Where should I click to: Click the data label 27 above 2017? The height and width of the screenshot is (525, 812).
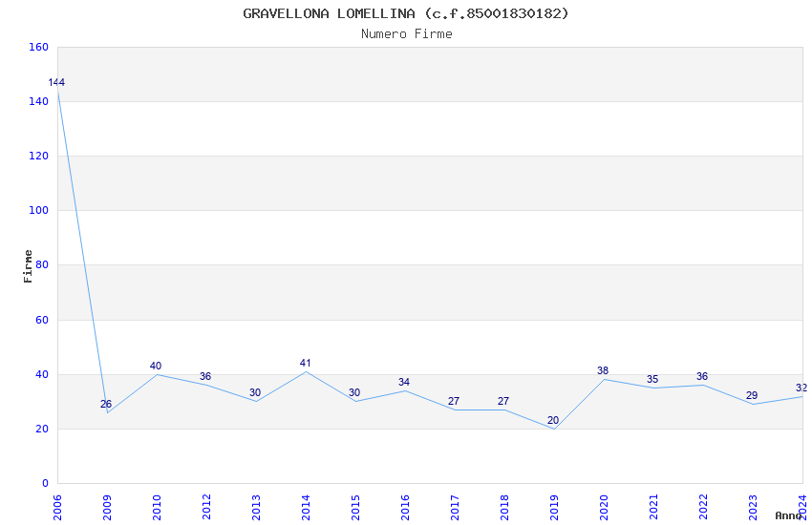(x=454, y=401)
